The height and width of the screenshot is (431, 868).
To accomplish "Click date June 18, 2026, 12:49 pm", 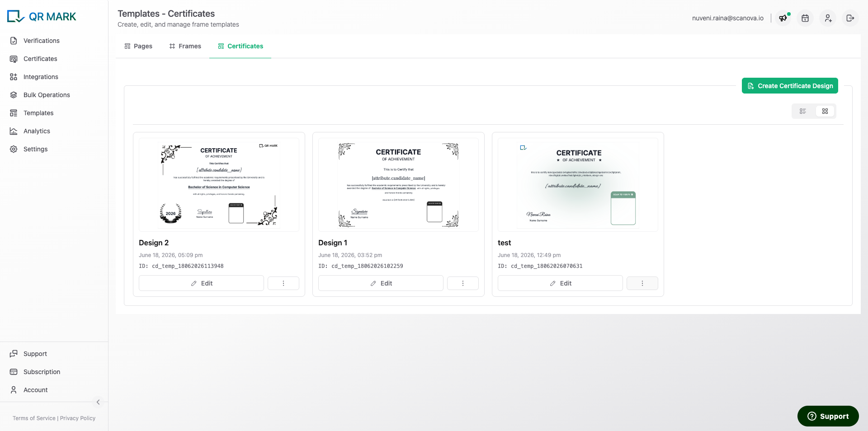I will 529,255.
